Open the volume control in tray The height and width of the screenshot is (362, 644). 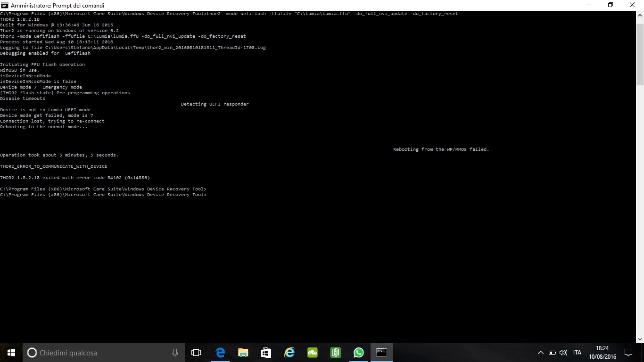tap(563, 353)
